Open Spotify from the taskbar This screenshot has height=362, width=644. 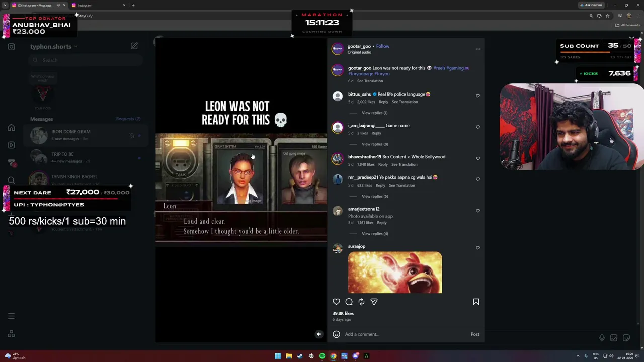point(322,356)
